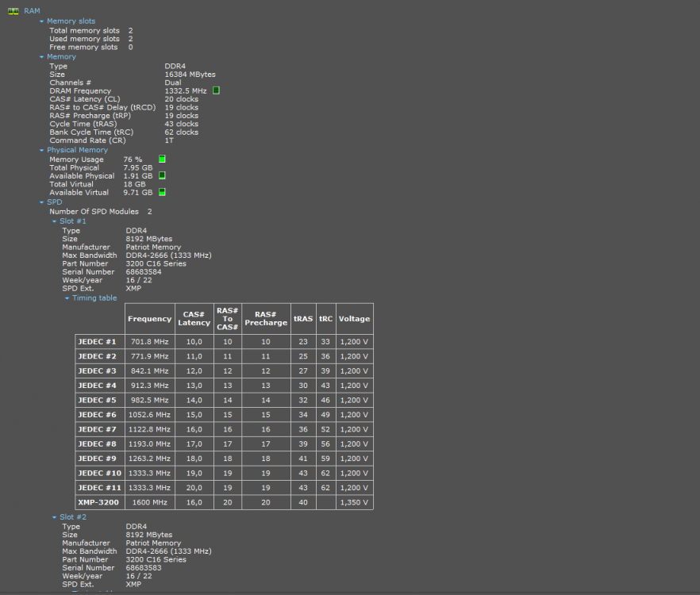Select the Voltage column header
Screen dimensions: 700x595
(354, 319)
